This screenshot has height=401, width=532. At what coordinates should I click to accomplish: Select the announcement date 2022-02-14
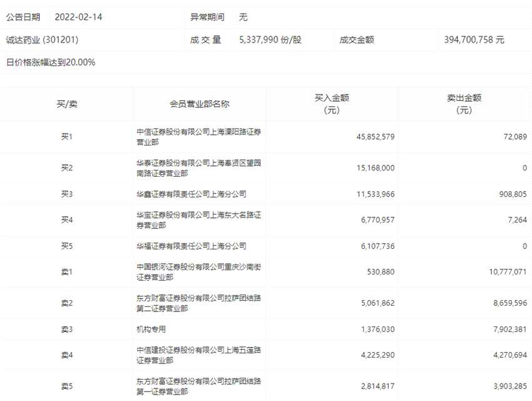click(x=78, y=17)
